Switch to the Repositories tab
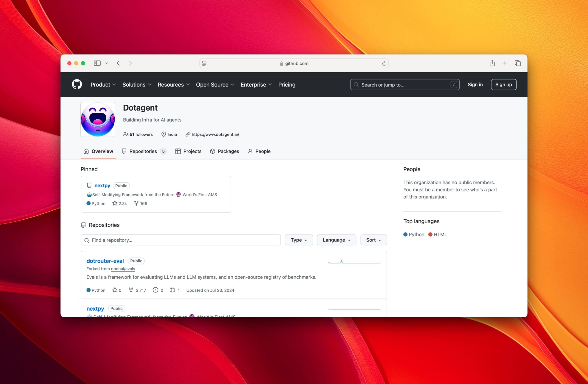Screen dimensions: 588x384 tap(143, 151)
